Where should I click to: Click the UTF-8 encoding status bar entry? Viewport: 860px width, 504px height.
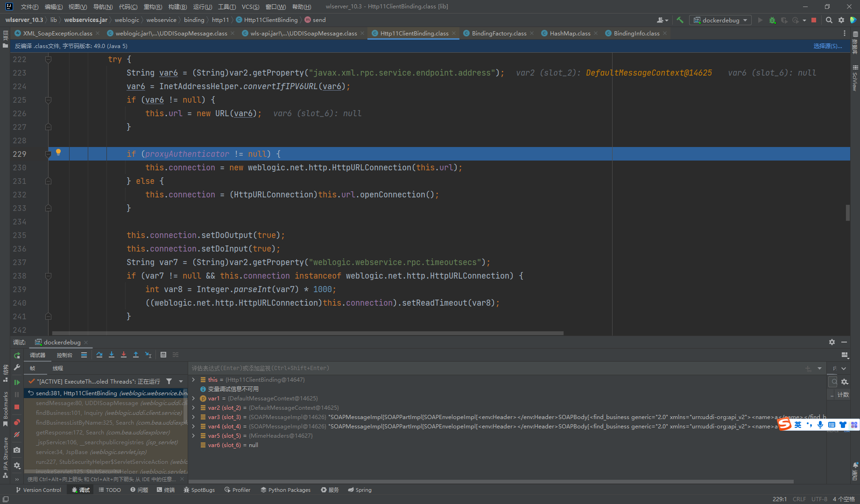point(819,499)
